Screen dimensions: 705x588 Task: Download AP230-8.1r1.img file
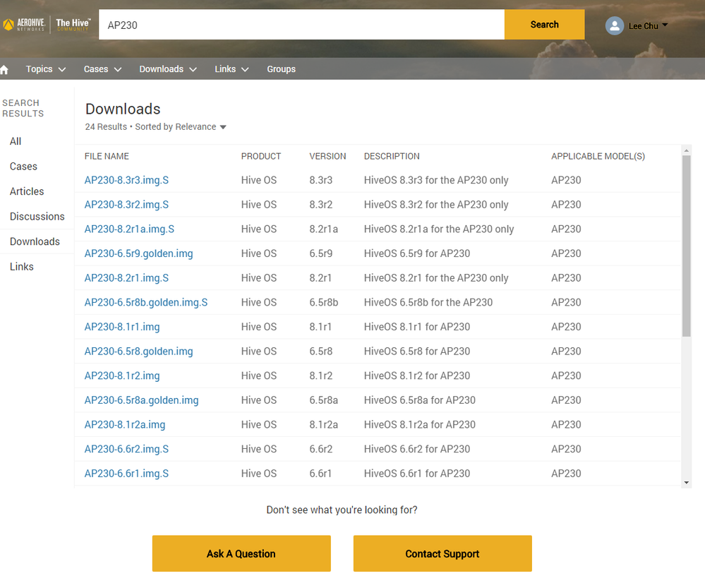122,327
